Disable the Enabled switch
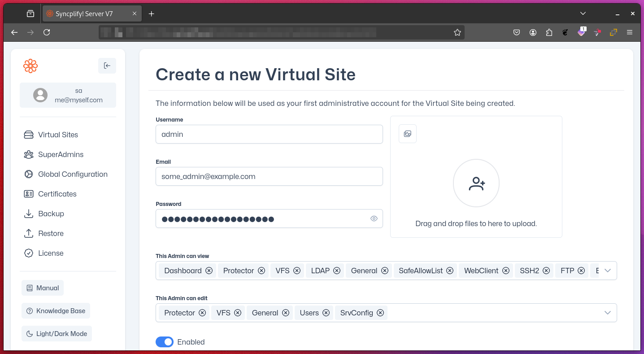 (165, 342)
